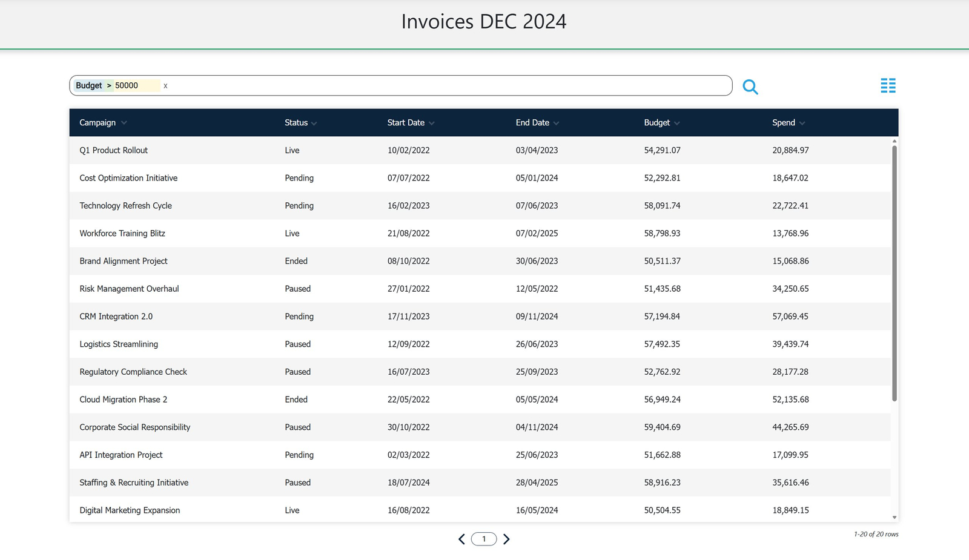Expand the Start Date column chevron
Viewport: 969px width, 560px height.
point(432,123)
